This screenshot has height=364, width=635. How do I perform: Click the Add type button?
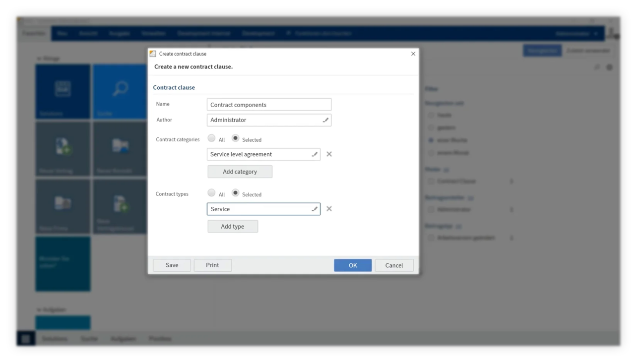(x=233, y=226)
